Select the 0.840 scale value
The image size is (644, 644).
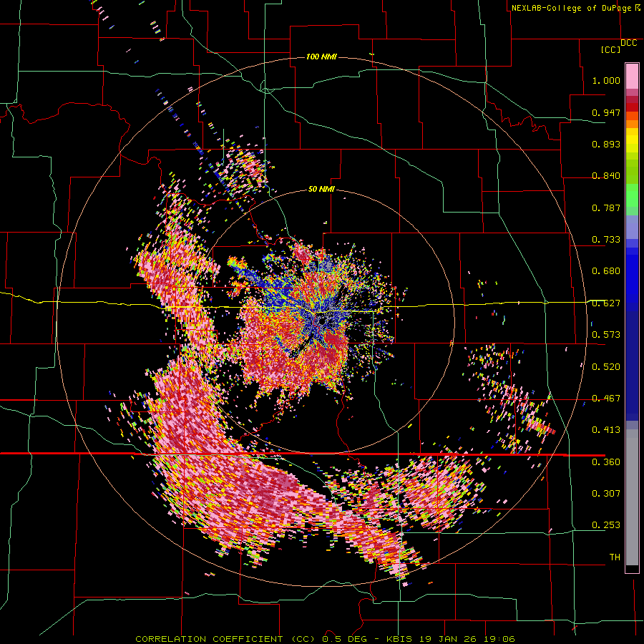606,176
